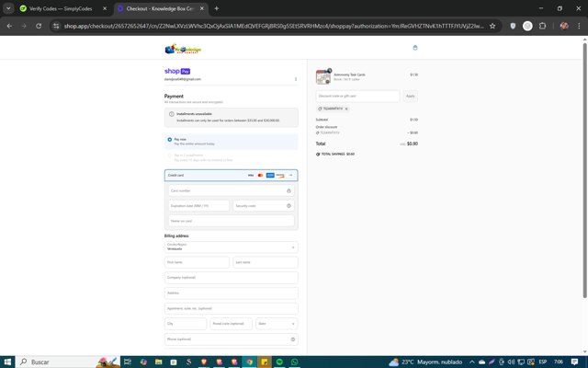Click the installments unavailable info icon

[x=172, y=114]
